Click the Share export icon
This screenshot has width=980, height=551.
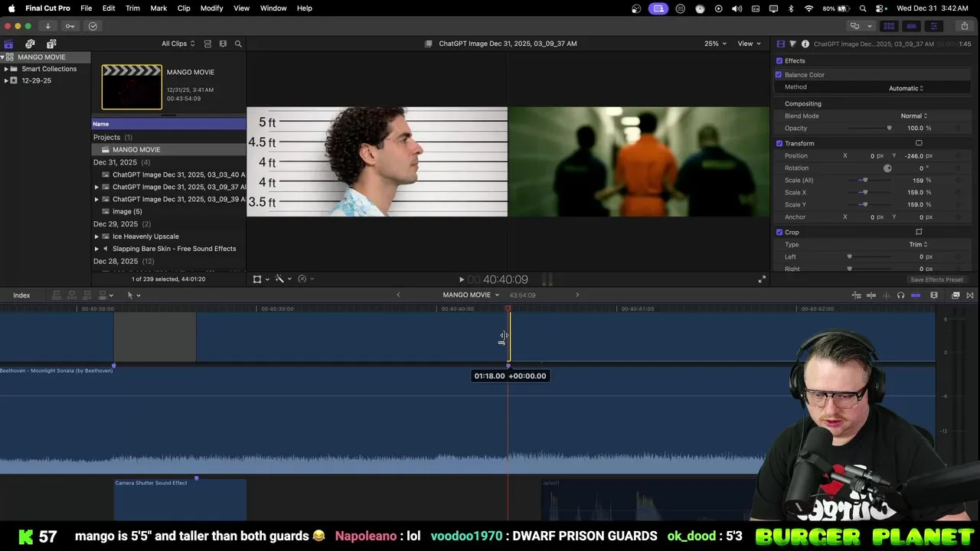pos(964,26)
